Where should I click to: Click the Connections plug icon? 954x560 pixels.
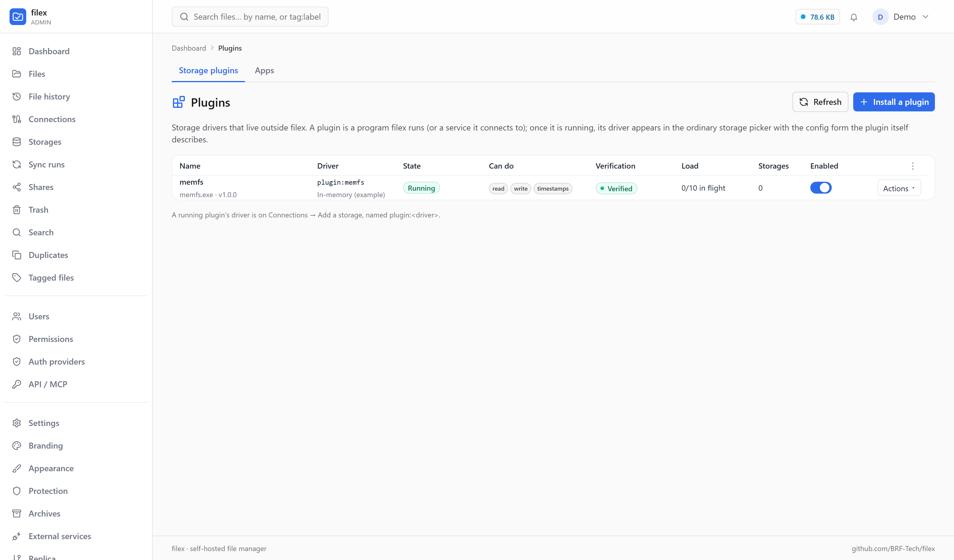coord(17,119)
